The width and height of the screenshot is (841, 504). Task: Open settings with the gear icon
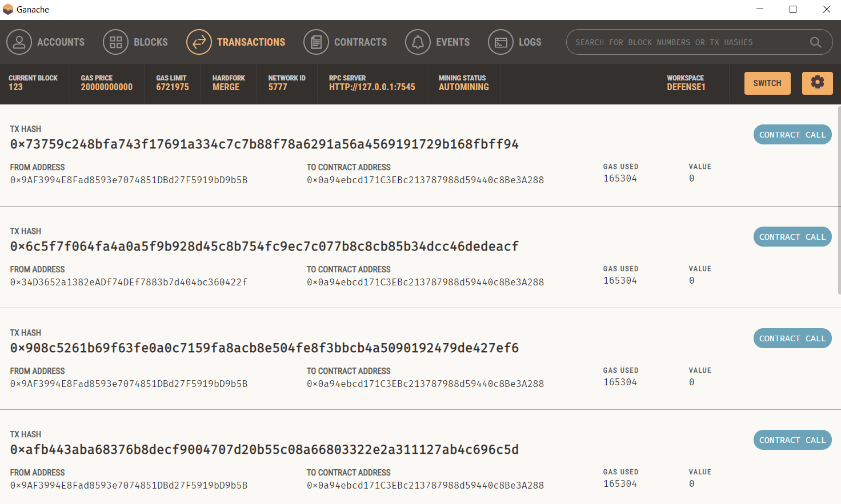coord(817,83)
